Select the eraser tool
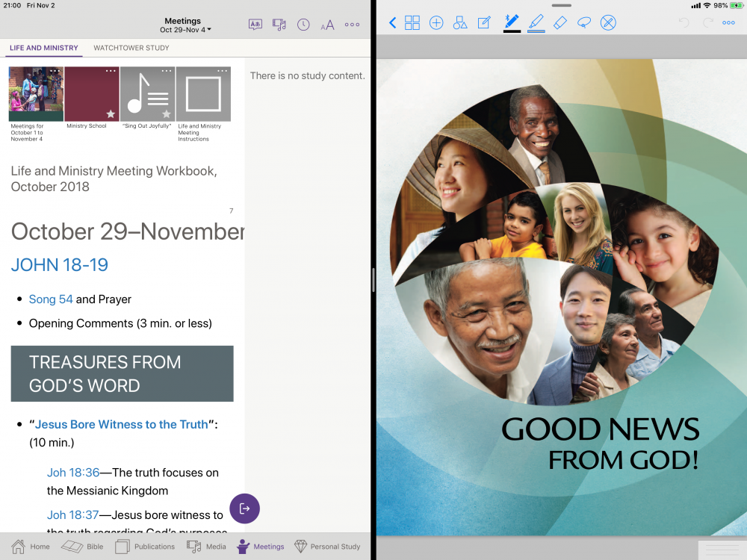Viewport: 747px width, 560px height. click(560, 22)
